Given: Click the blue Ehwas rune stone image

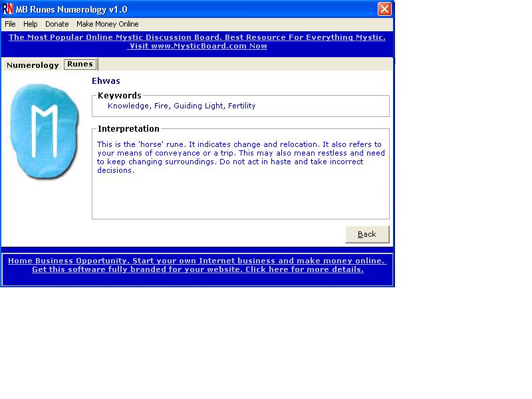Looking at the screenshot, I should [x=44, y=132].
